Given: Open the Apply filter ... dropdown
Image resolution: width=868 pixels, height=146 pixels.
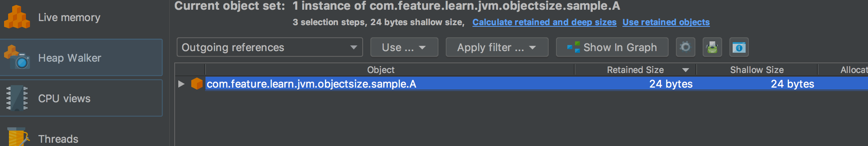Looking at the screenshot, I should click(x=497, y=47).
